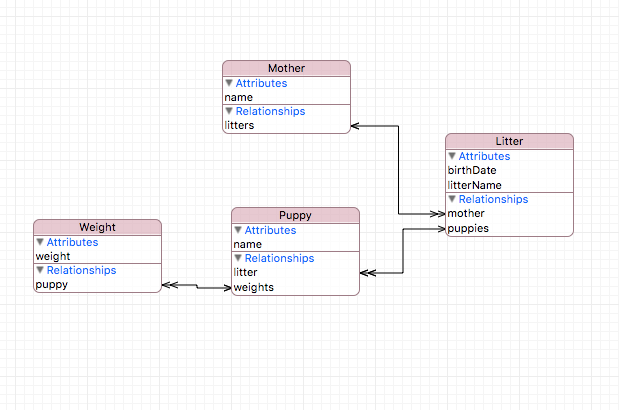Collapse Relationships section in Litter entity

(x=452, y=199)
